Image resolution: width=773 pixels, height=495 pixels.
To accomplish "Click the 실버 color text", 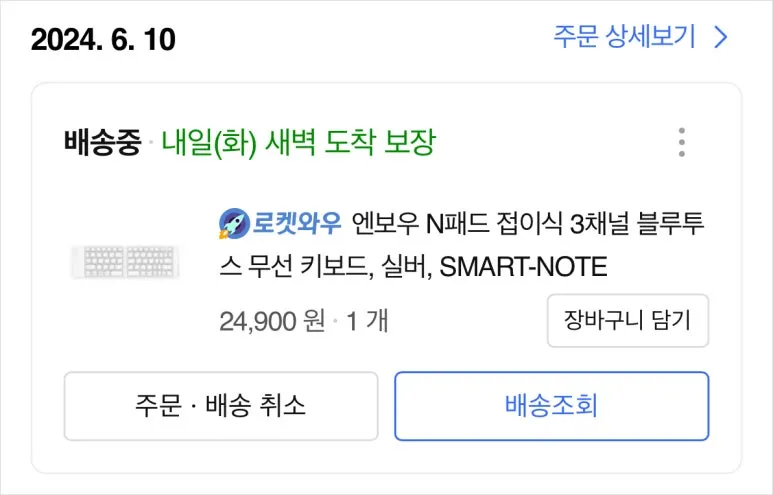I will pos(407,268).
